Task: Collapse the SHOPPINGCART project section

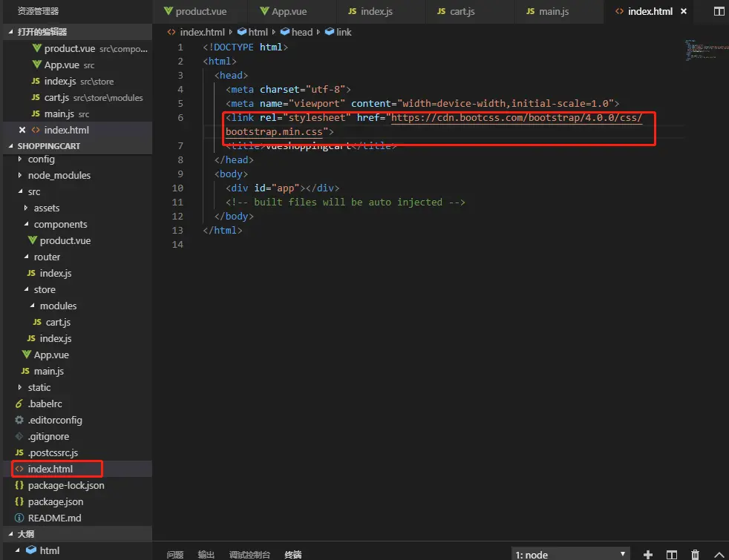Action: 77,146
